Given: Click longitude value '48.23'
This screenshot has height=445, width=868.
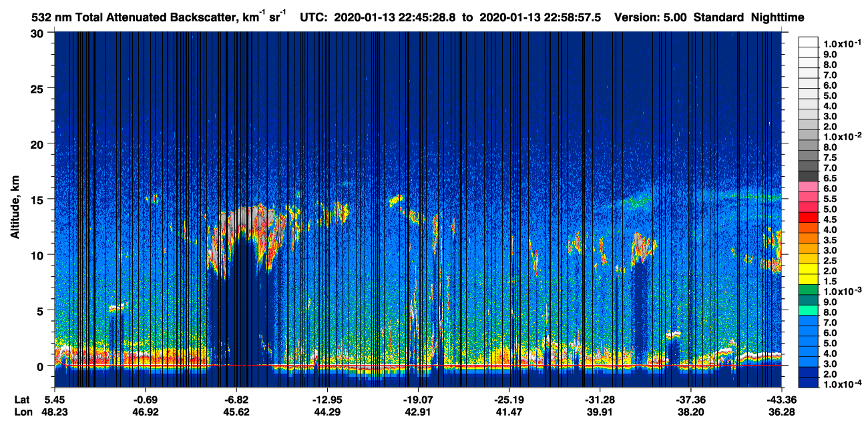Looking at the screenshot, I should [x=55, y=412].
